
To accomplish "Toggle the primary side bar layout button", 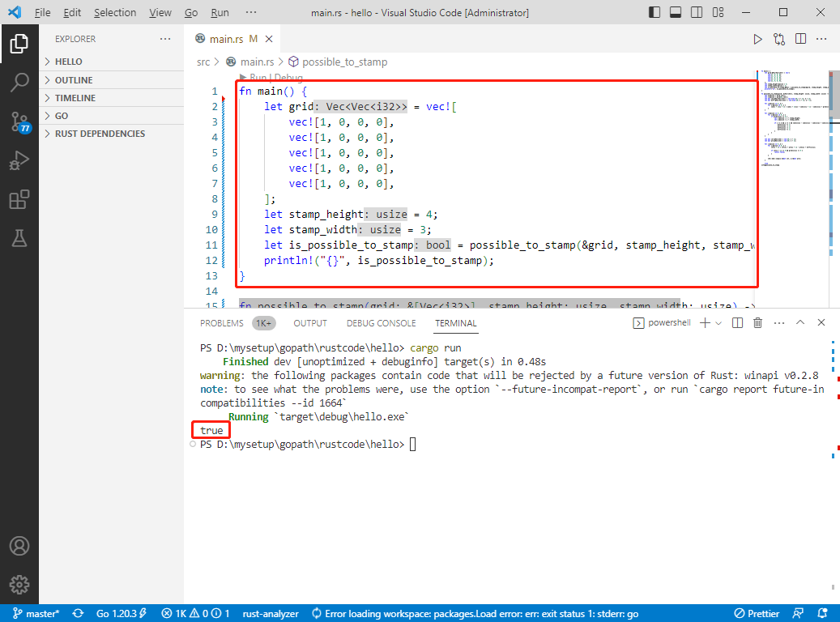I will coord(655,12).
